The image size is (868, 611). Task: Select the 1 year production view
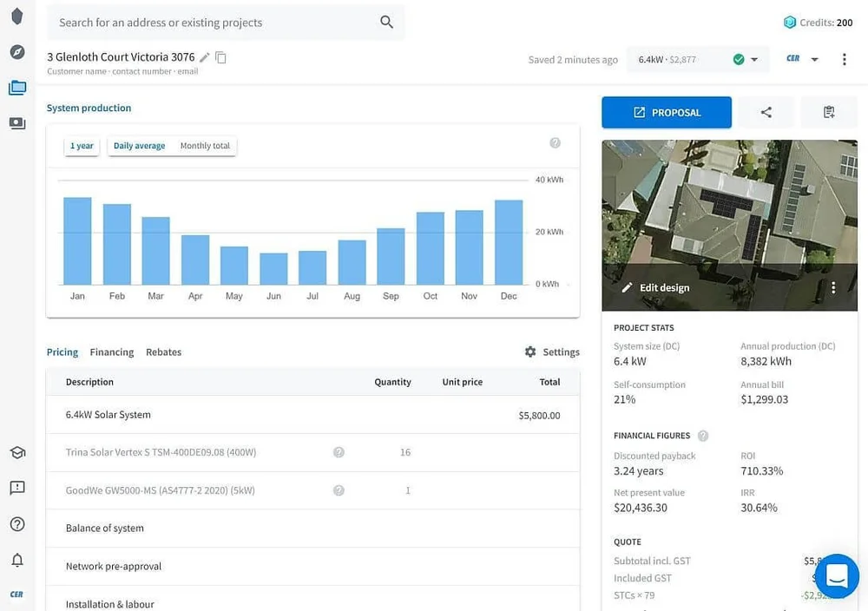81,146
